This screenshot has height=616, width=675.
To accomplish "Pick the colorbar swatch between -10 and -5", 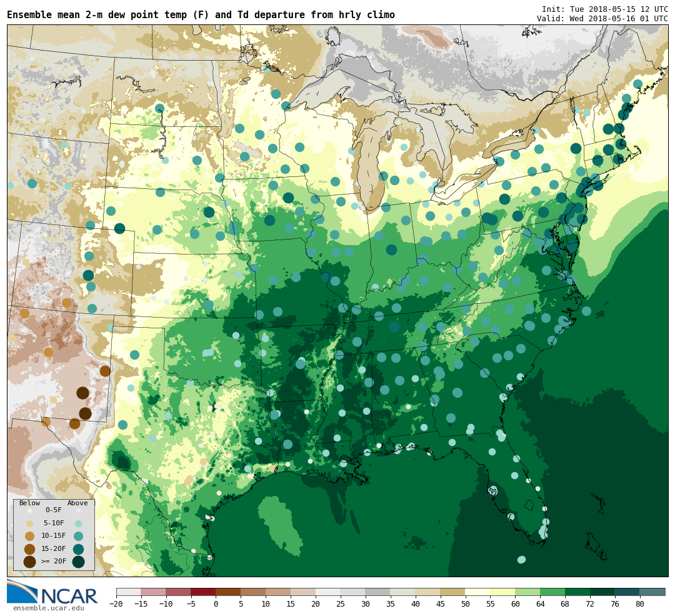I will point(179,592).
